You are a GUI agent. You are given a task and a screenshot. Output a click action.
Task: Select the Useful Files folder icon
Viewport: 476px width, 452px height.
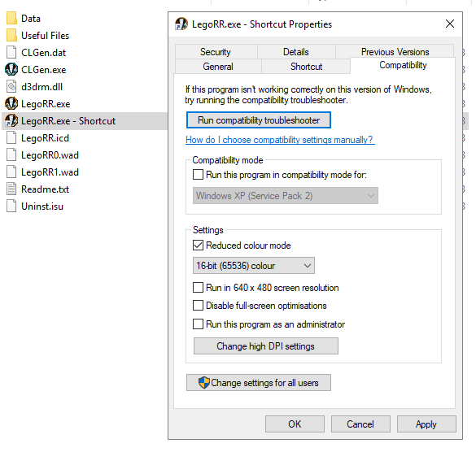(11, 35)
